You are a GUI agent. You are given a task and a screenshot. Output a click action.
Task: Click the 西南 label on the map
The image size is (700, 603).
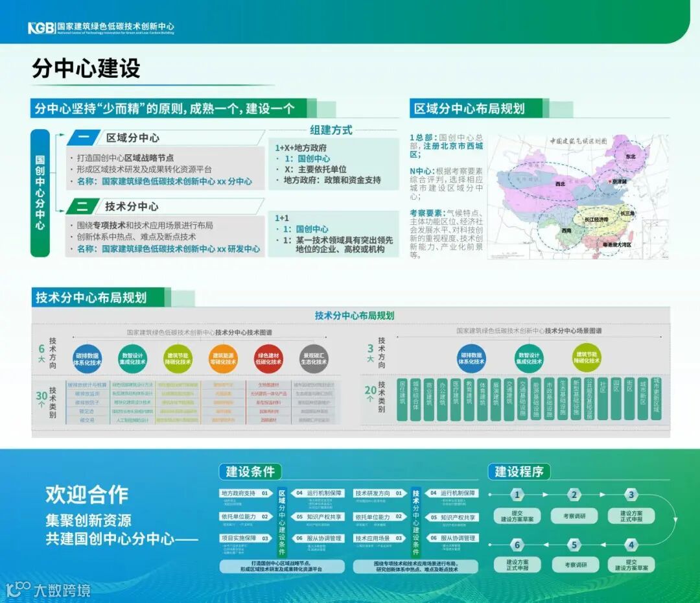[x=566, y=230]
